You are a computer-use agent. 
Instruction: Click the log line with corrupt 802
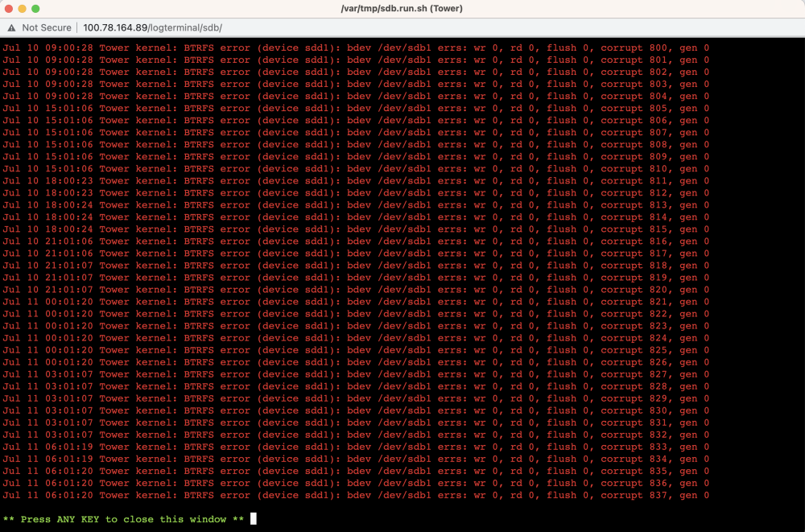click(x=356, y=72)
